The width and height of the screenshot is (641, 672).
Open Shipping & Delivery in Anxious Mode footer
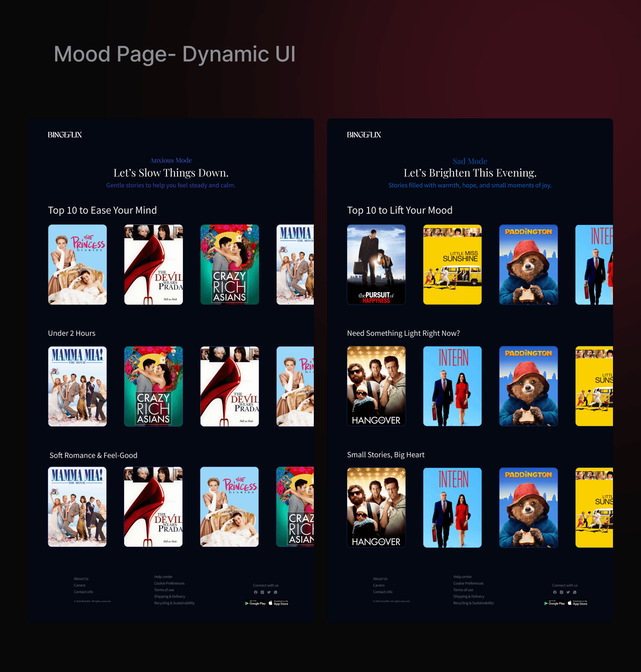point(170,596)
